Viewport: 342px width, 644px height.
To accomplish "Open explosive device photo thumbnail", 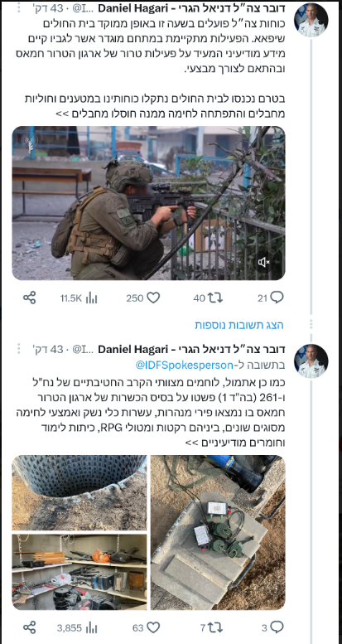I will click(218, 533).
